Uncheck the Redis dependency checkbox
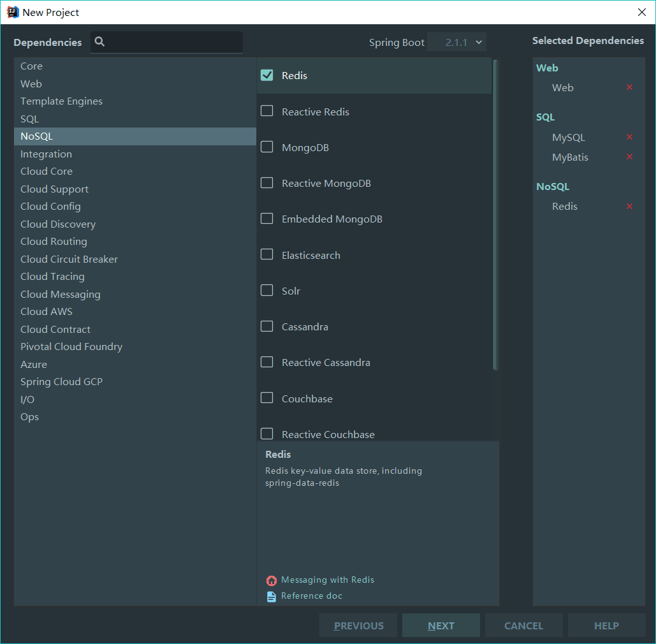This screenshot has height=644, width=656. coord(267,75)
